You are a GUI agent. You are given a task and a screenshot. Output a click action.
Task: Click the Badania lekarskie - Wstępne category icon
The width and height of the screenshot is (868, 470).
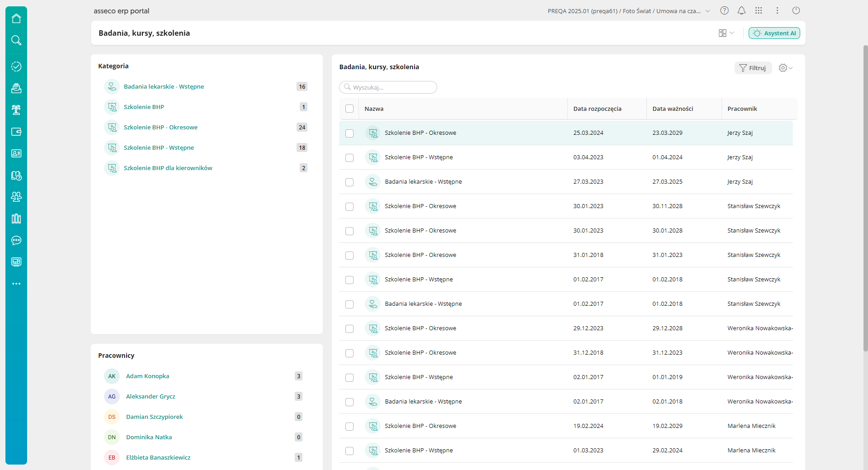(x=112, y=86)
